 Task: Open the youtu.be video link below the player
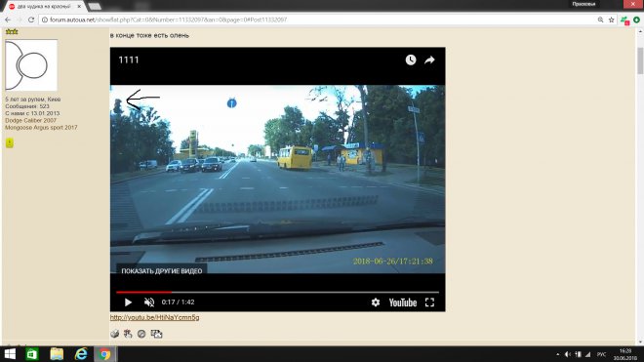click(x=154, y=317)
